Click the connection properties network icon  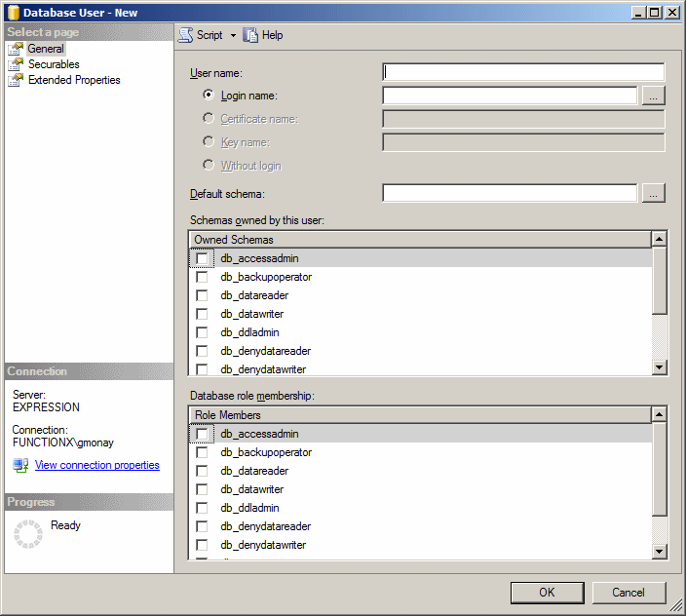click(x=20, y=465)
